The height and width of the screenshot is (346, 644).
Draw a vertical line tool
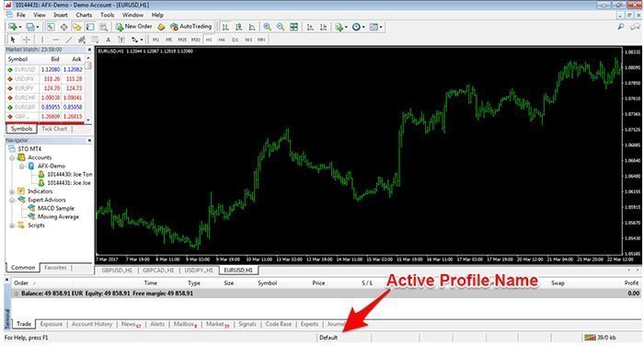[x=42, y=40]
